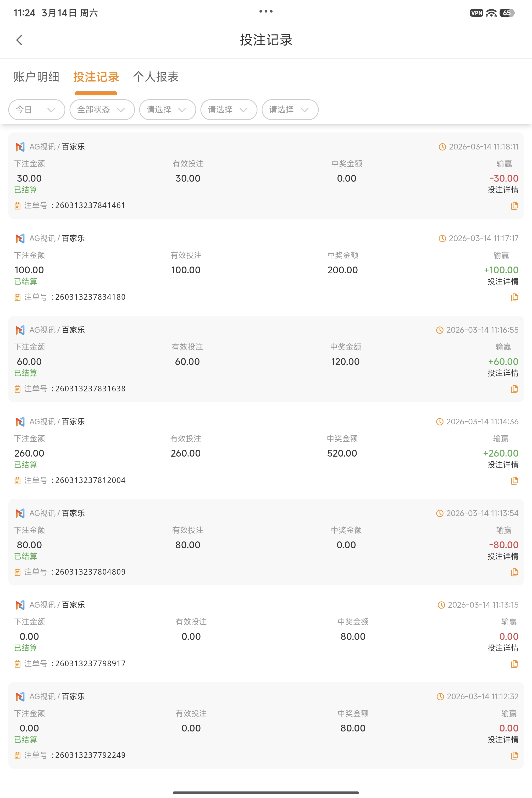Viewport: 532px width, 798px height.
Task: View 投注详情 for the +260.00 bet
Action: [x=502, y=465]
